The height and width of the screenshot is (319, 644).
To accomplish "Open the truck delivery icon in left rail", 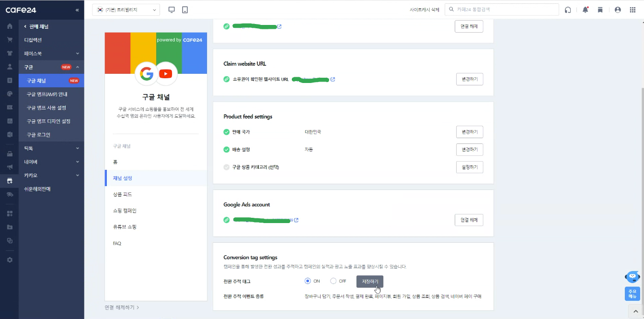I will coord(10,194).
